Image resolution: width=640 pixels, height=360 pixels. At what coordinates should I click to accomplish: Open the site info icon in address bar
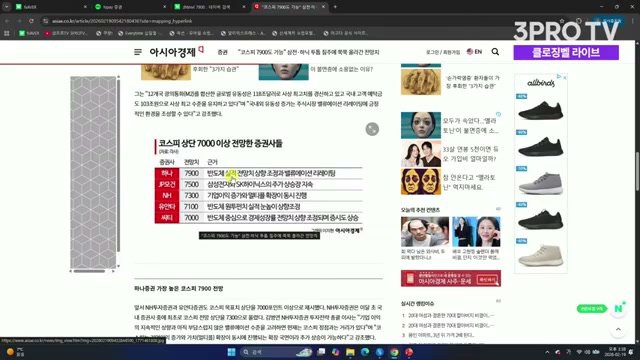[46, 21]
